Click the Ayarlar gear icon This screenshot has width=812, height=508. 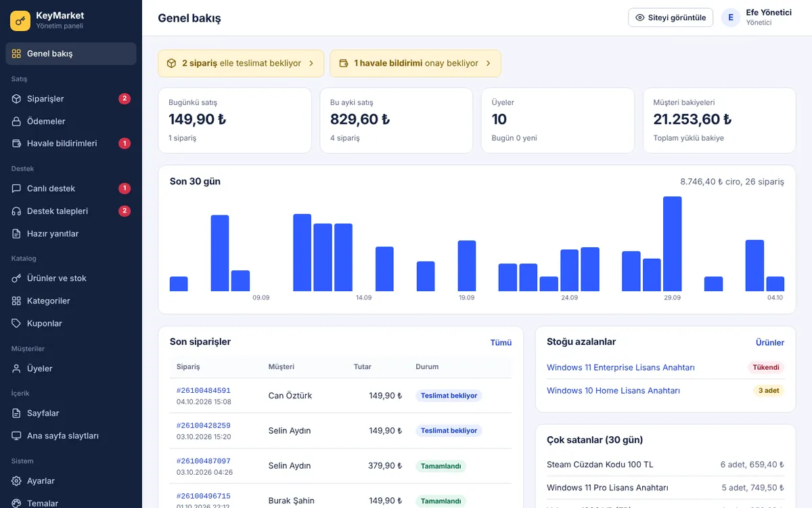(x=17, y=481)
